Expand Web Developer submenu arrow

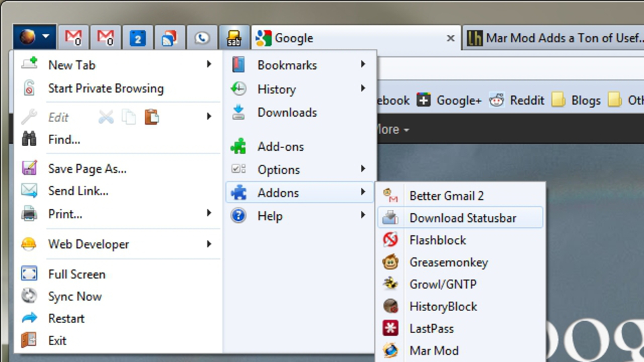[209, 244]
